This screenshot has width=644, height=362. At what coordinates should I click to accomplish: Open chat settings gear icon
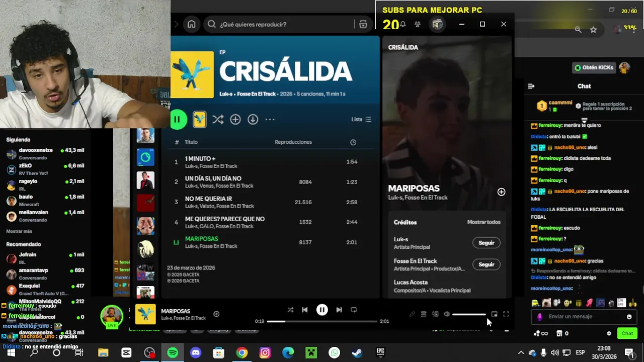pos(609,333)
